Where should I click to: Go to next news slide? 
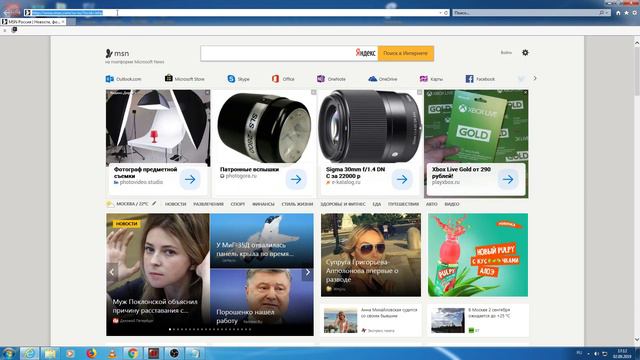tap(308, 272)
